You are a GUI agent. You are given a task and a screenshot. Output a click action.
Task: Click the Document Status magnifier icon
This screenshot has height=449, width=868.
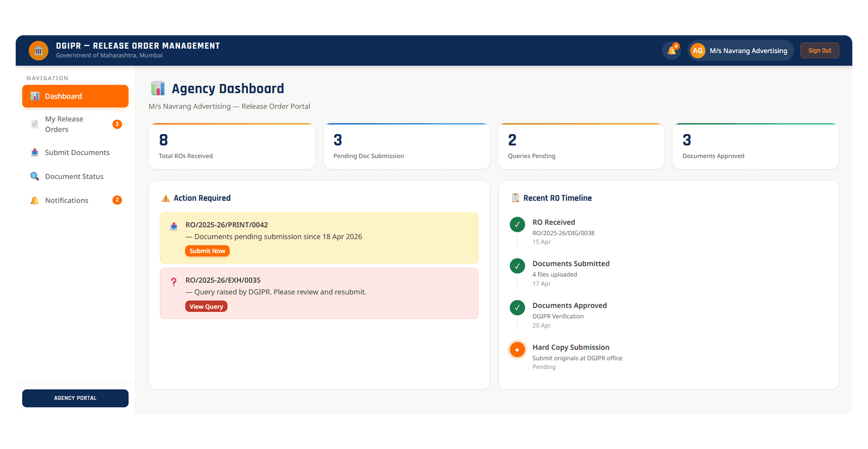(x=35, y=176)
